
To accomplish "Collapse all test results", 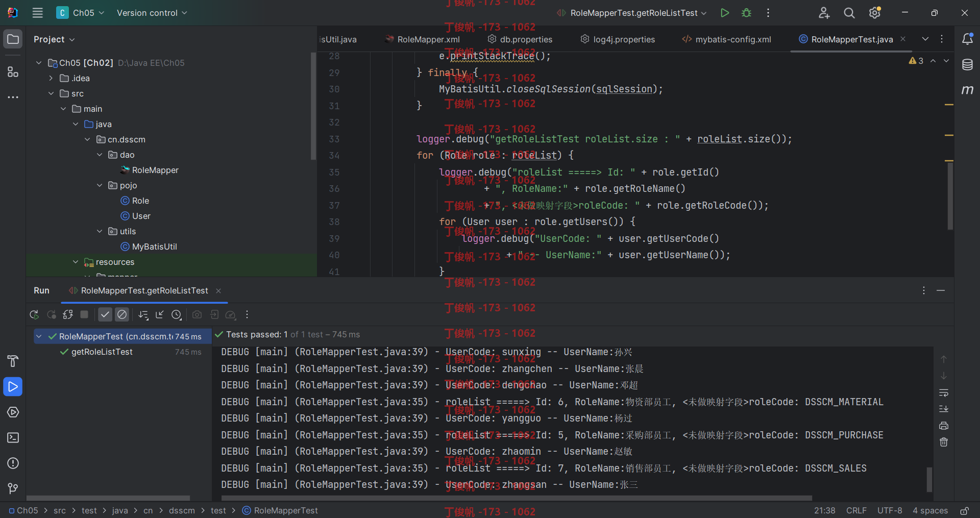I will coord(160,315).
